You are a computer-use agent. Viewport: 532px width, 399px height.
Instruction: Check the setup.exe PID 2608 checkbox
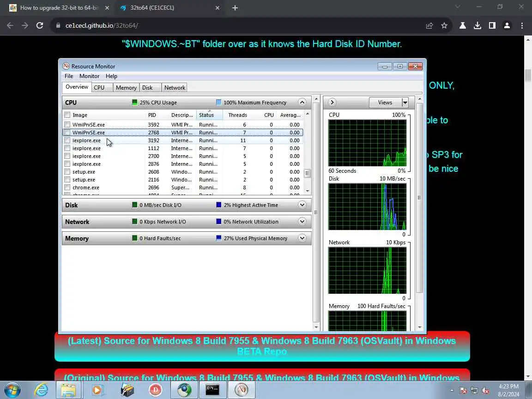[67, 172]
